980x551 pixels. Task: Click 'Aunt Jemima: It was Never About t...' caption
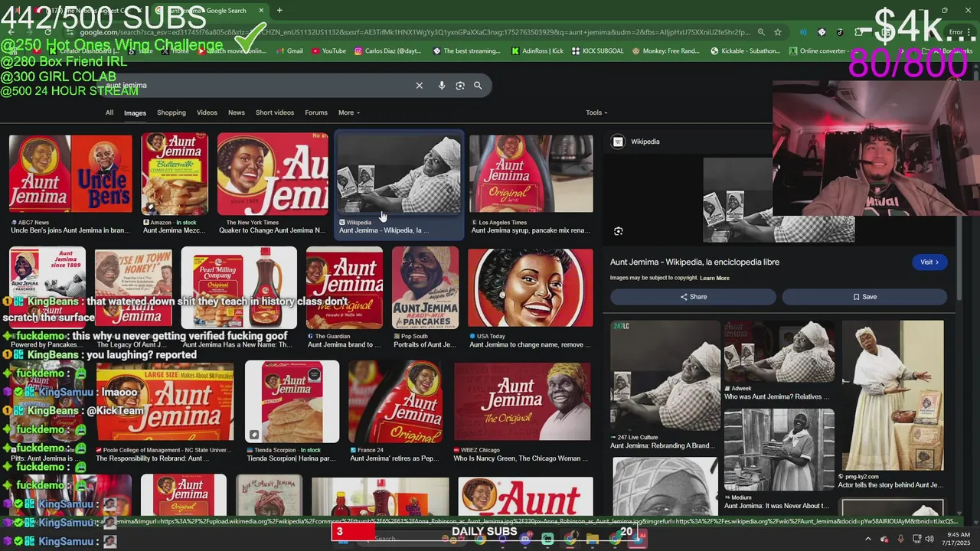click(776, 506)
